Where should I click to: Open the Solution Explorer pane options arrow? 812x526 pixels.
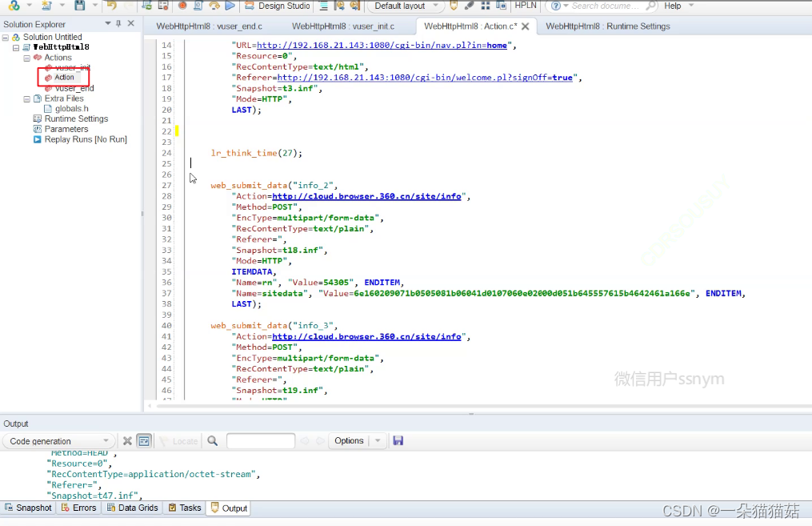click(108, 23)
